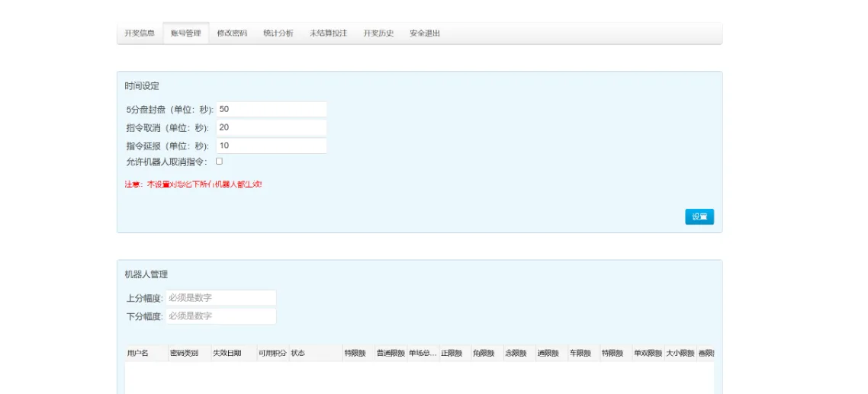Sort by the 用户名 column header
The height and width of the screenshot is (394, 868).
[x=138, y=354]
